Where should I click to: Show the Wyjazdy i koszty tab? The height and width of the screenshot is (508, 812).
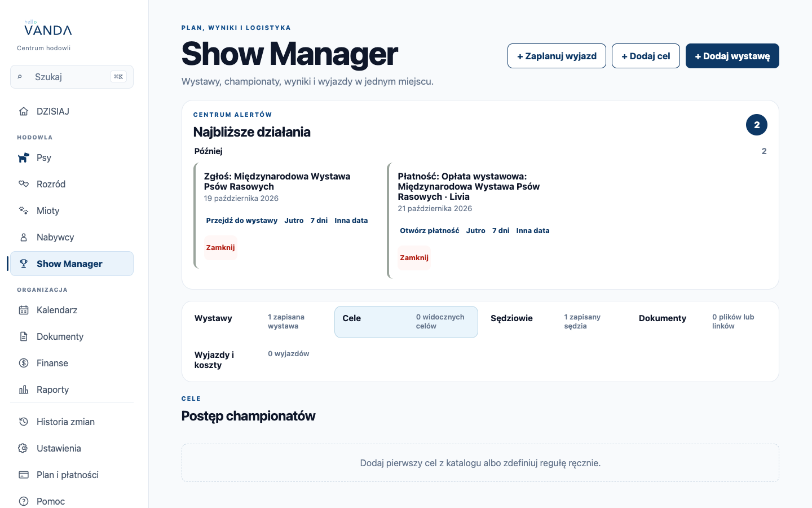coord(258,360)
